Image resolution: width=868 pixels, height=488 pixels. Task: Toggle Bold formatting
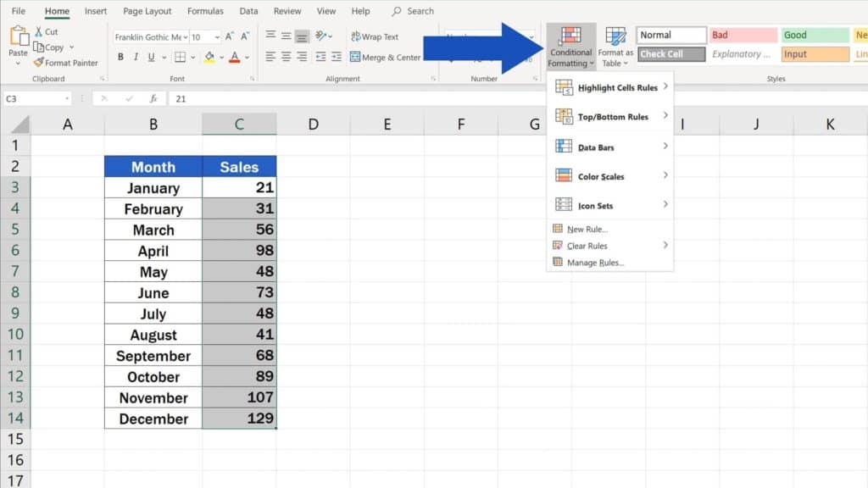tap(121, 58)
